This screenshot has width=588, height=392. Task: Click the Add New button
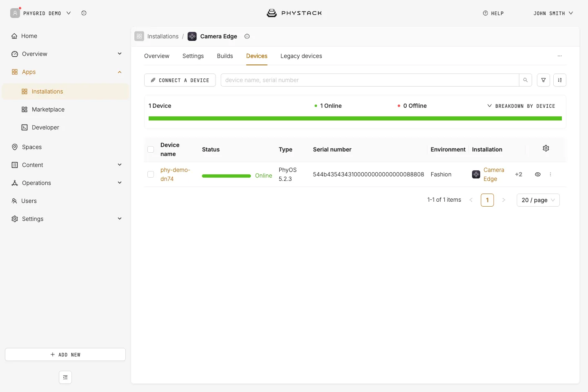click(x=65, y=354)
